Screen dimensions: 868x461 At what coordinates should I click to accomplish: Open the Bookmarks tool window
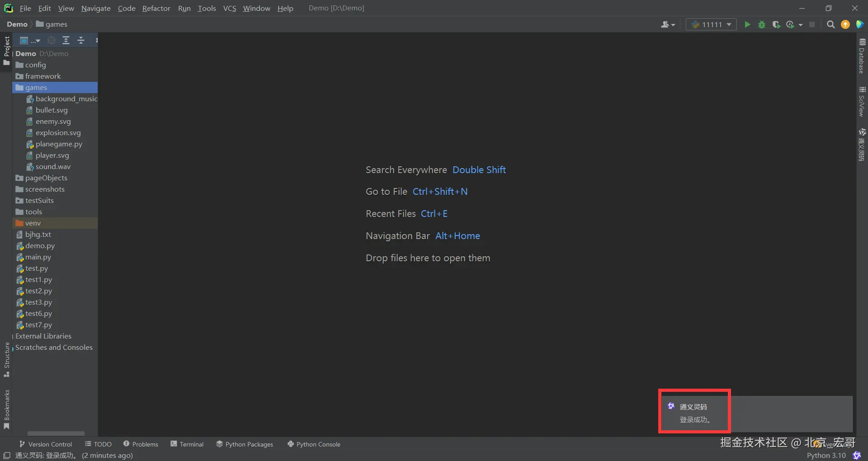6,409
